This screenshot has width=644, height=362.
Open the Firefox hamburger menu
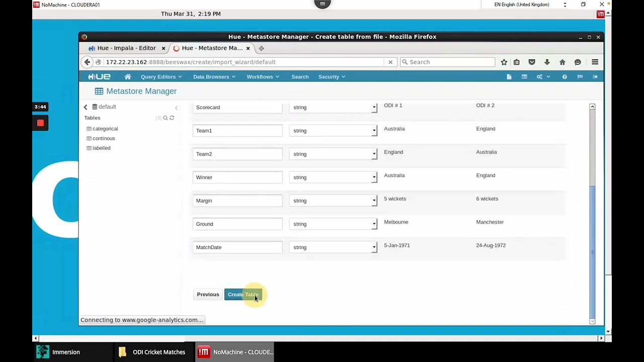pos(595,62)
